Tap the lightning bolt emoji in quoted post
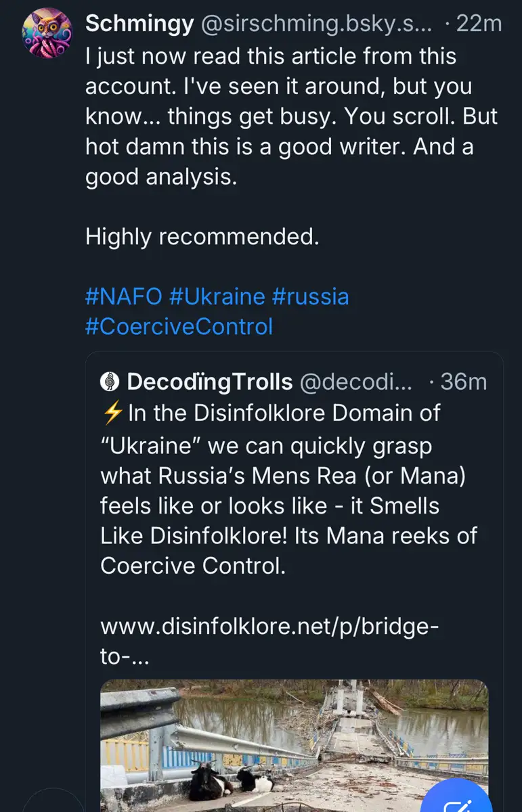The height and width of the screenshot is (812, 522). [x=112, y=413]
